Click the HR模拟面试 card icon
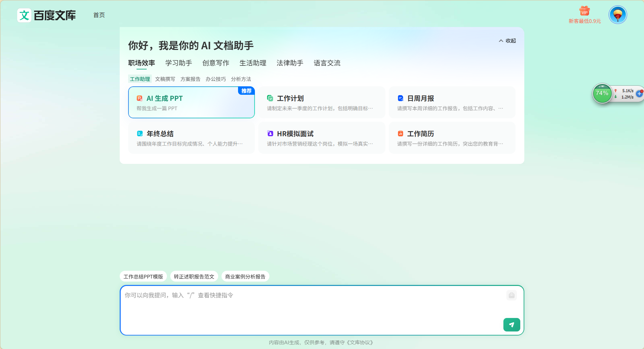Image resolution: width=644 pixels, height=349 pixels. (x=270, y=134)
